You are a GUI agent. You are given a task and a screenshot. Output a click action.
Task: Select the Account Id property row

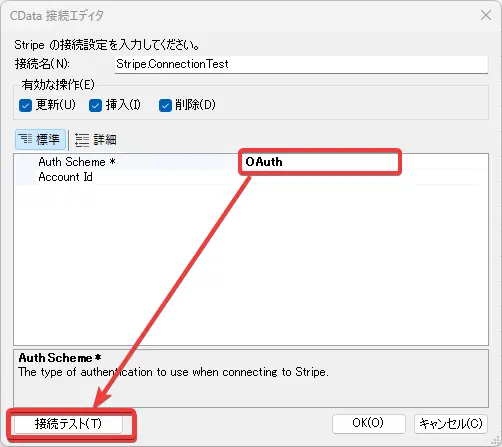click(251, 177)
